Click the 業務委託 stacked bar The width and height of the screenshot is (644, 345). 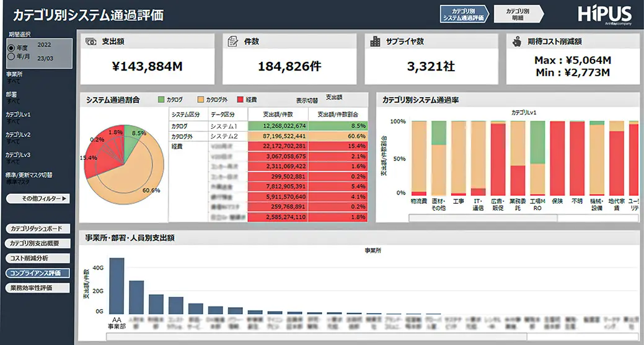point(518,158)
